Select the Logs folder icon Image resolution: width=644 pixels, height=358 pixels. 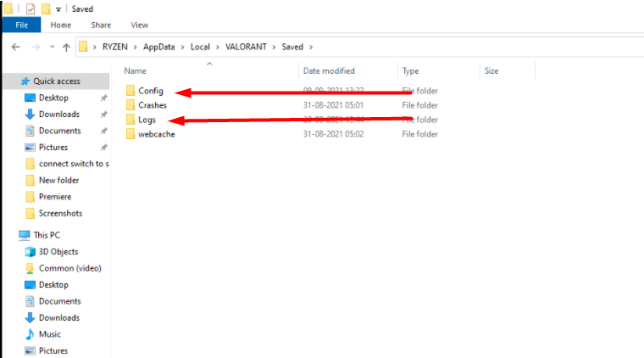tap(130, 120)
